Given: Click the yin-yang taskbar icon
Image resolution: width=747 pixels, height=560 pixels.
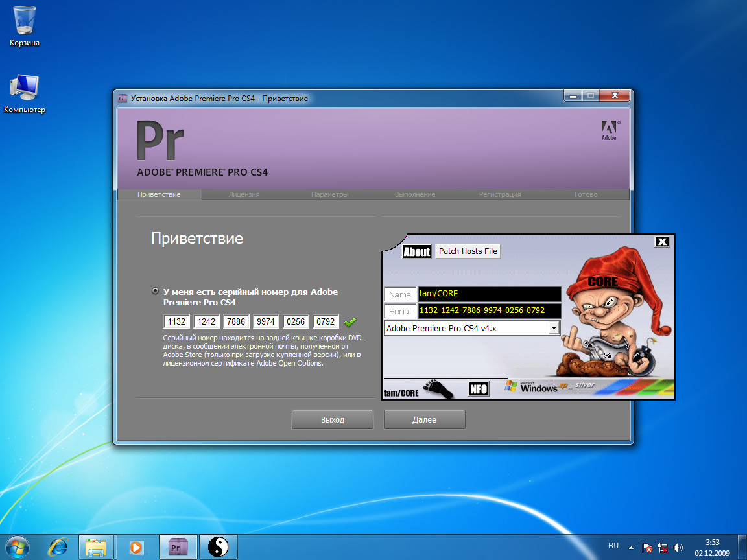Looking at the screenshot, I should pos(217,547).
